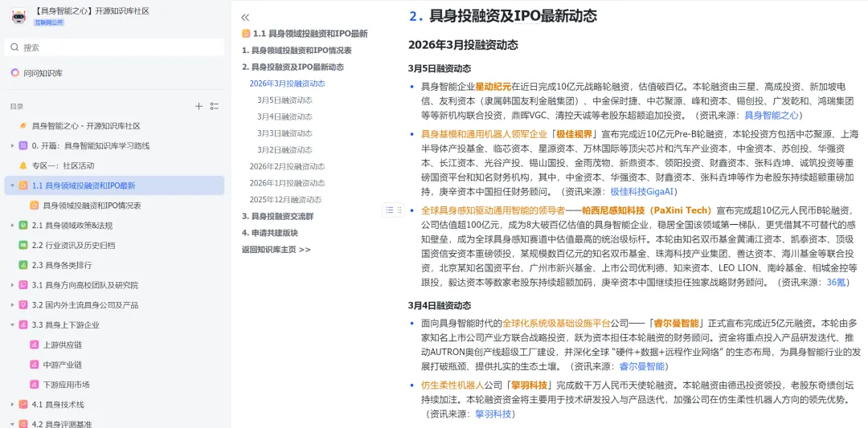
Task: Expand 2.1 具身领域政策&法规 tree arrow
Action: click(x=12, y=226)
